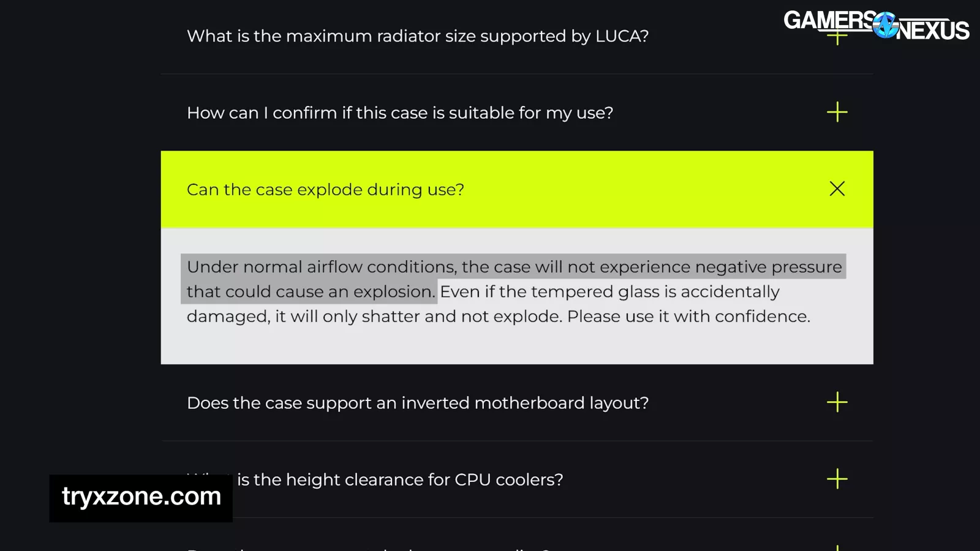This screenshot has height=551, width=980.
Task: Click the "GAMERS" word in the logo
Action: tap(828, 20)
